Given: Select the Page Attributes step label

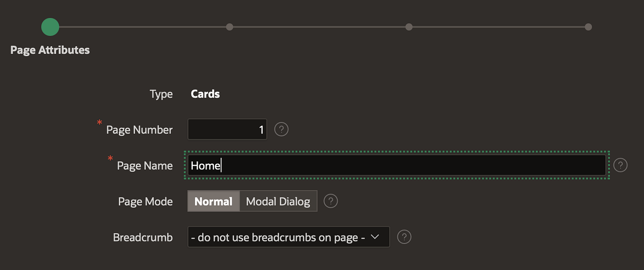Looking at the screenshot, I should [50, 50].
